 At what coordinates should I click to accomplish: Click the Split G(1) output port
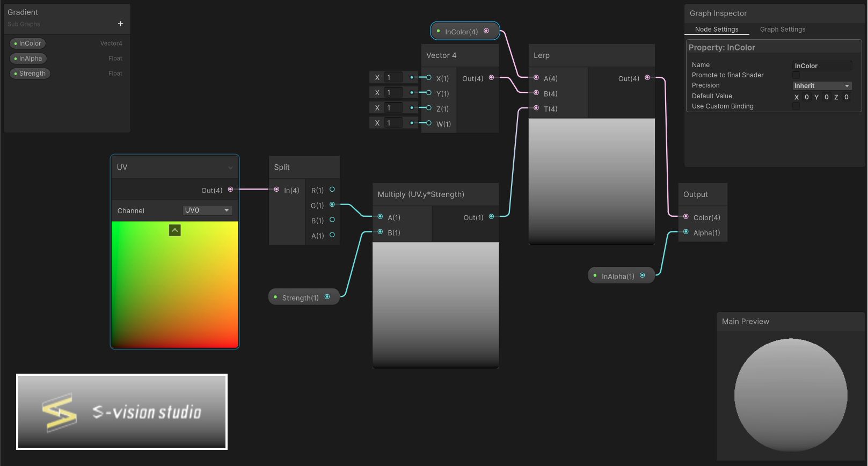click(332, 205)
